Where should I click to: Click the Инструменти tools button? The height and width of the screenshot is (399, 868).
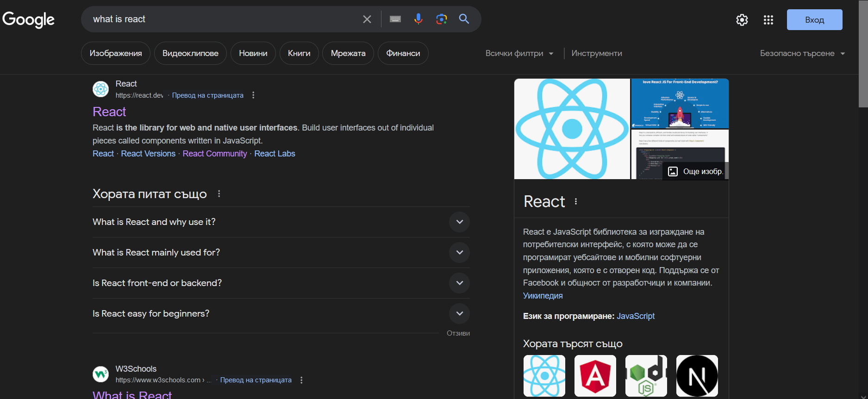(x=597, y=53)
